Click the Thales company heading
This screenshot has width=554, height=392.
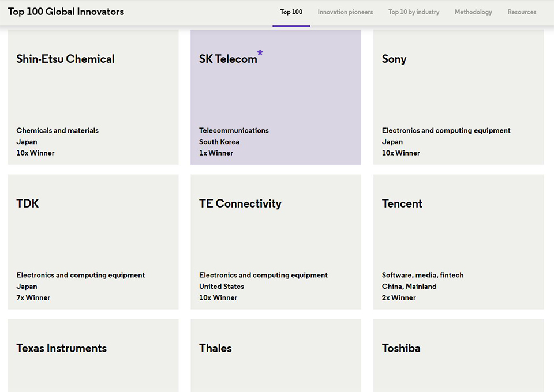pyautogui.click(x=215, y=348)
